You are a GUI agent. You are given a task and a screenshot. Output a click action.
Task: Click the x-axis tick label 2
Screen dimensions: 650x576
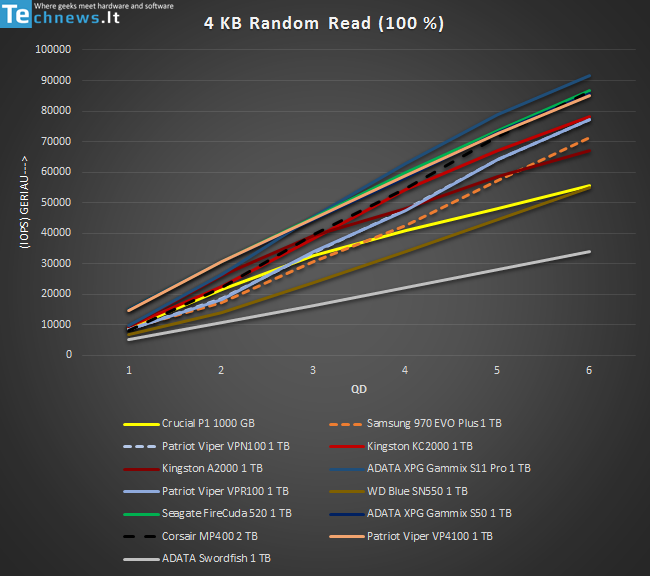coord(221,370)
